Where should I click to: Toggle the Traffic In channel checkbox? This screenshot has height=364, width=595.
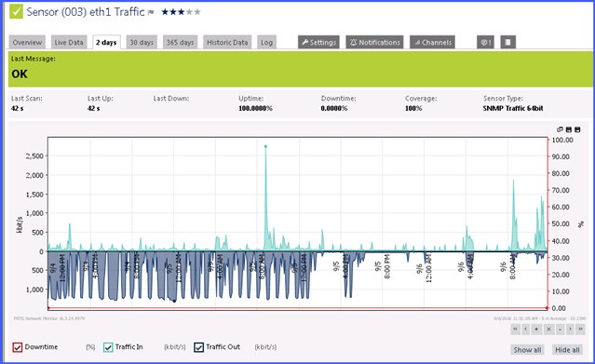point(108,347)
